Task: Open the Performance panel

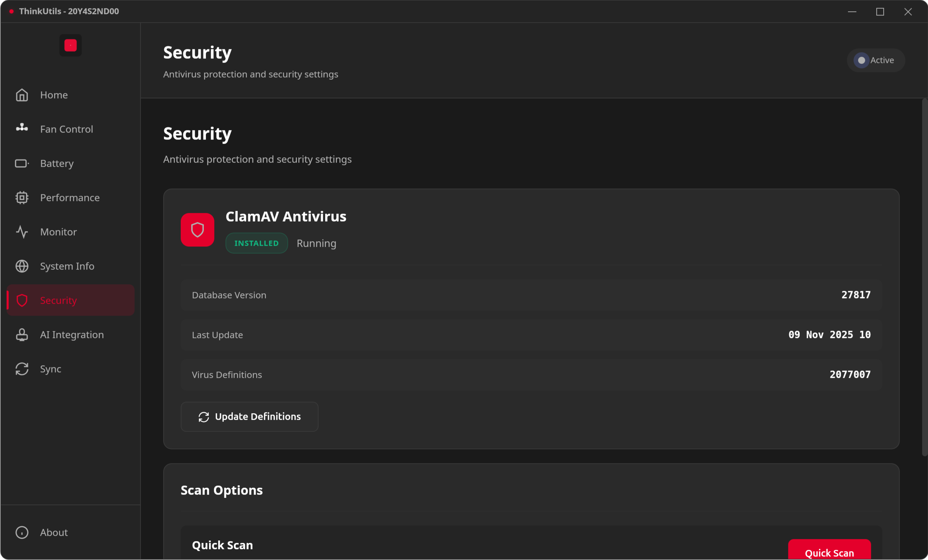Action: click(x=22, y=198)
